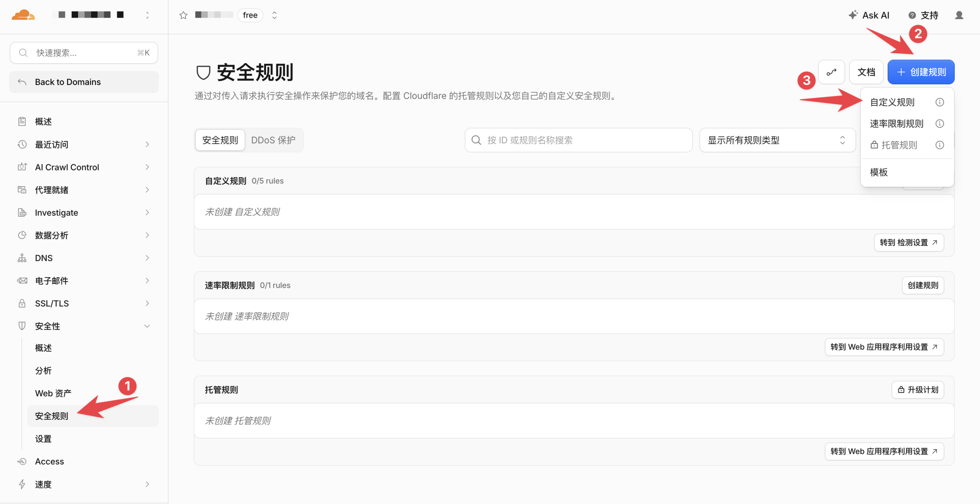Open the user account profile icon

pyautogui.click(x=959, y=15)
